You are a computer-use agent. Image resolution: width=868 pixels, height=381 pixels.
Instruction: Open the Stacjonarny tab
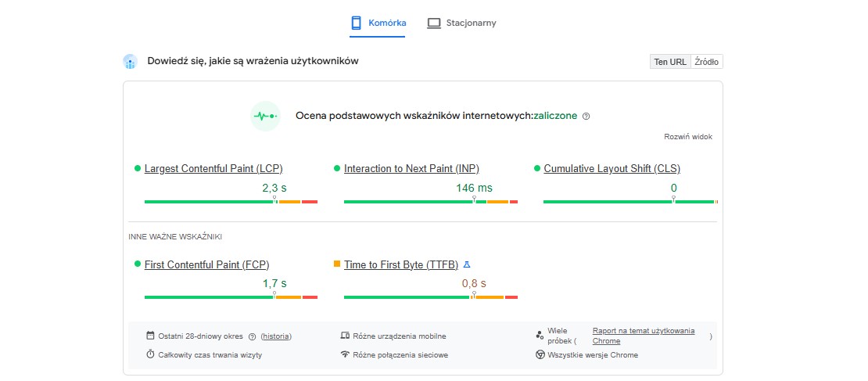pos(471,23)
